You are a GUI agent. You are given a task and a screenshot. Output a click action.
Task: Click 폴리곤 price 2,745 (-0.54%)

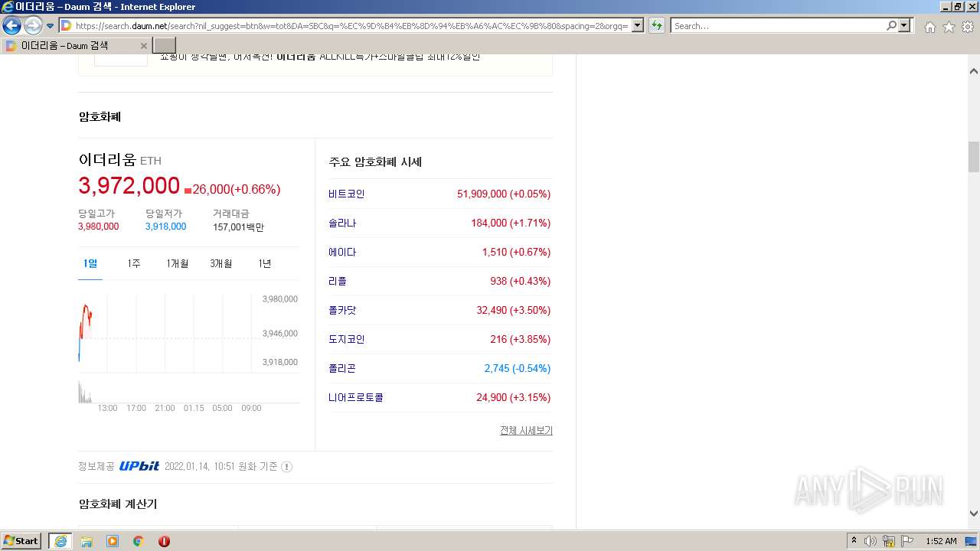518,369
